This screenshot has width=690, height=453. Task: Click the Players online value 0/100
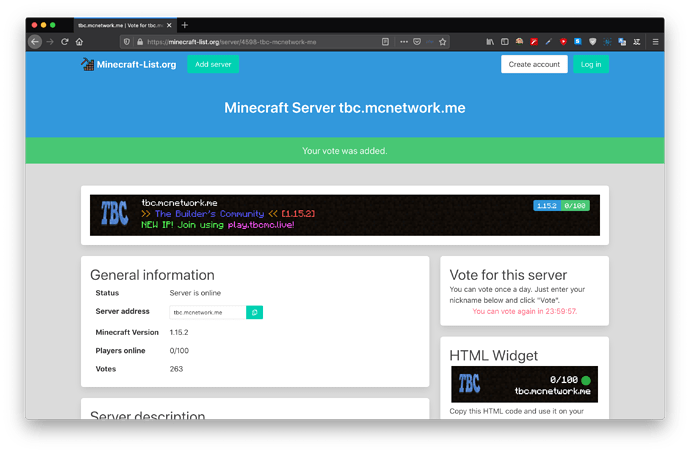tap(179, 350)
